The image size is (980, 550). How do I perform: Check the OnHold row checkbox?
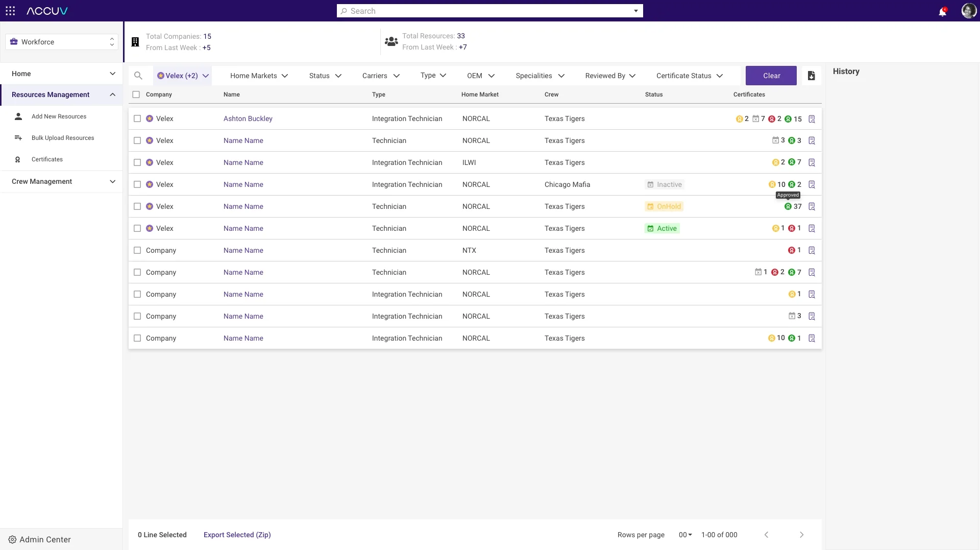(137, 206)
